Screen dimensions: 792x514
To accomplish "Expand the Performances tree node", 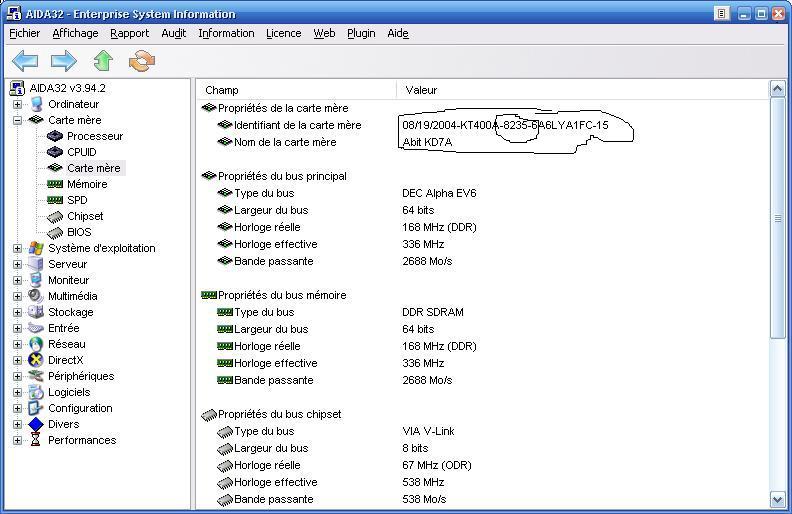I will (x=17, y=440).
